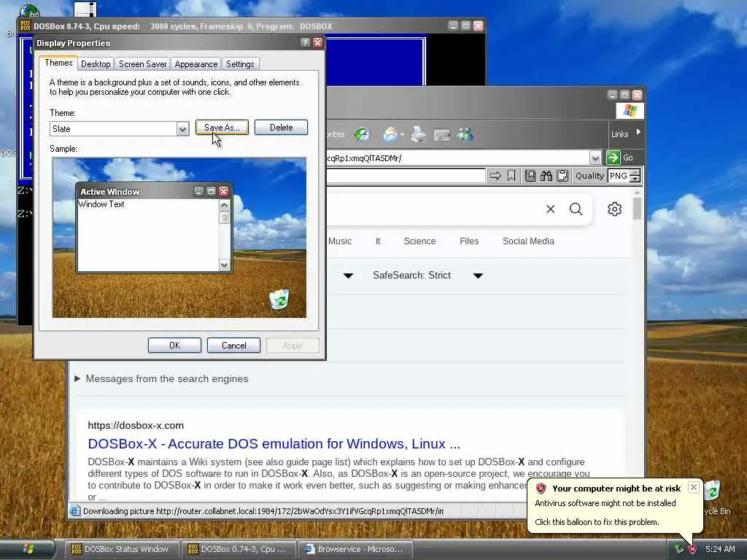Switch to the Settings tab
Image resolution: width=747 pixels, height=560 pixels.
point(240,64)
